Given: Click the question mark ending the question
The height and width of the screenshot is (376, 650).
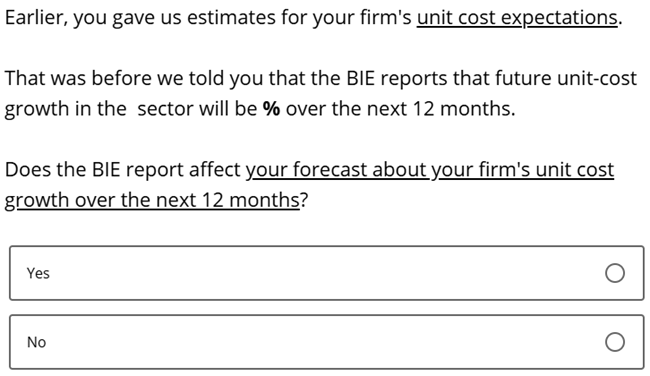Looking at the screenshot, I should [304, 200].
